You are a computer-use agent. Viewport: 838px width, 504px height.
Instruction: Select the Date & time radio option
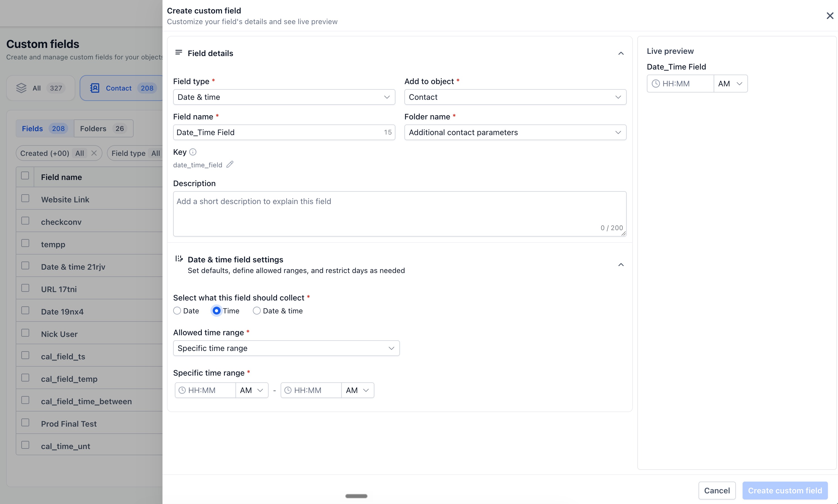click(257, 311)
